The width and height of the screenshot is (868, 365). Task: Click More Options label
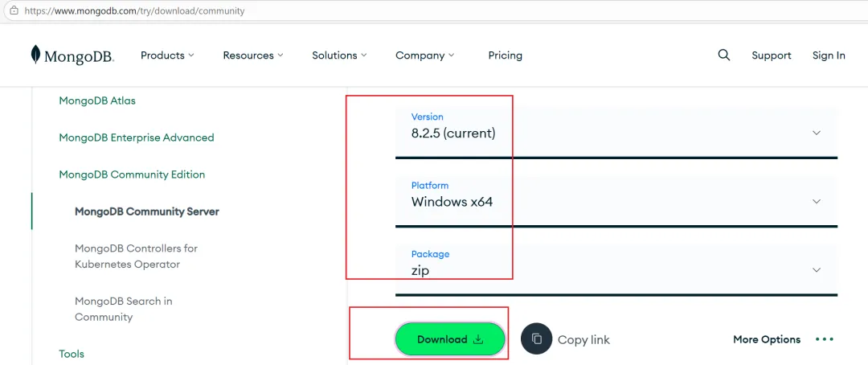click(767, 339)
